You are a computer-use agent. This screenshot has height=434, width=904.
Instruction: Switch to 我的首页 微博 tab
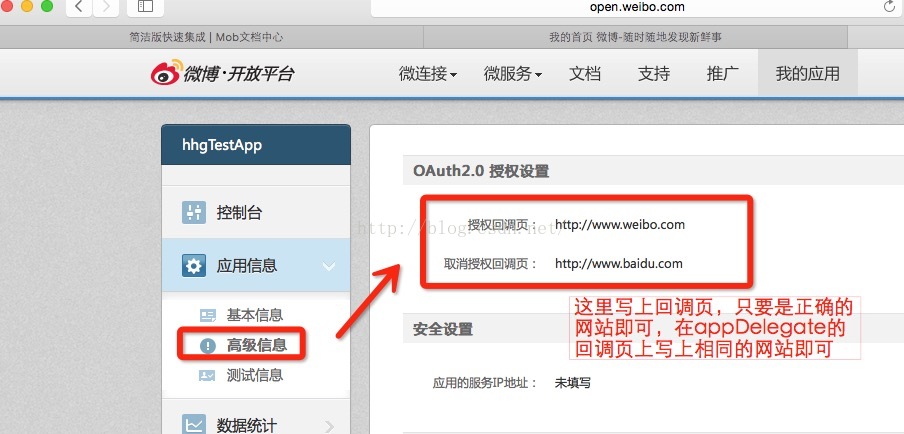[635, 37]
